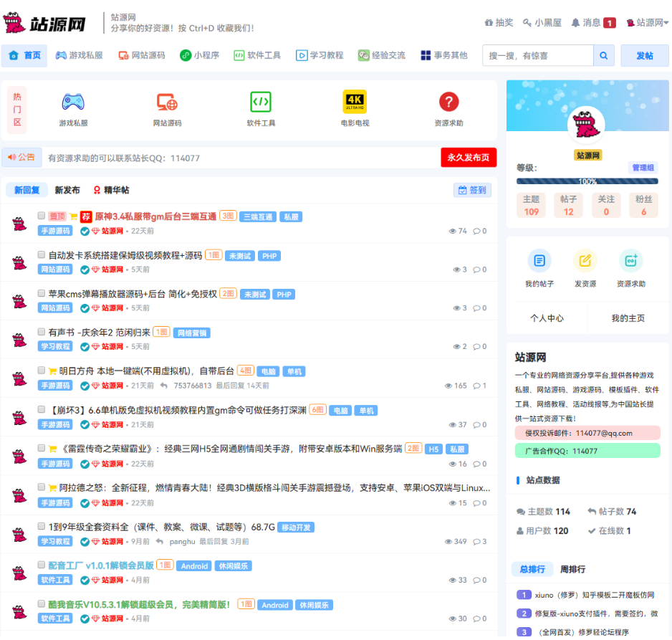Open 主题 109 stat
The width and height of the screenshot is (672, 640).
(x=531, y=206)
